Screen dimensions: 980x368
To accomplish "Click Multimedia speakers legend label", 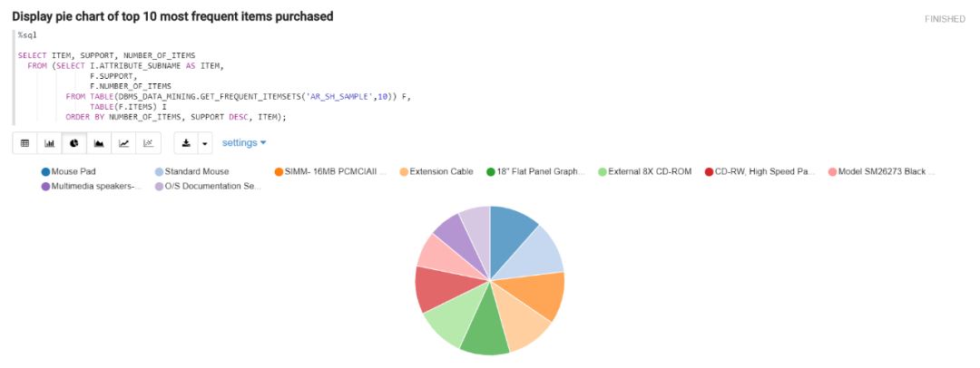I will click(x=96, y=187).
